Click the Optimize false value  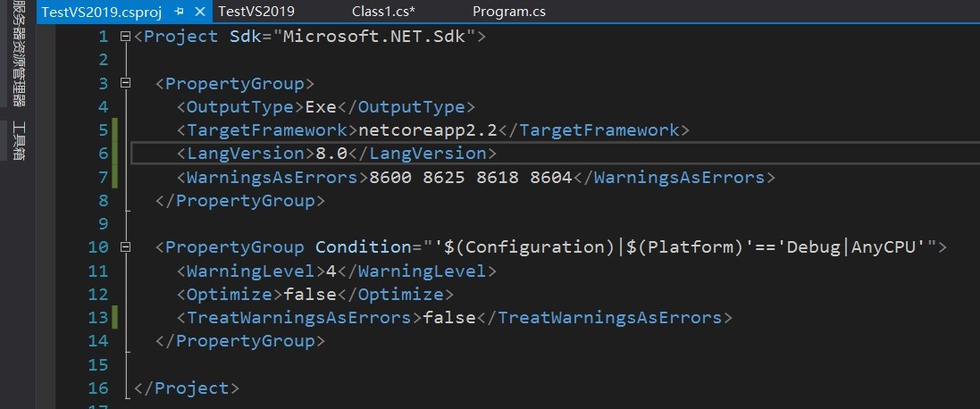point(310,294)
